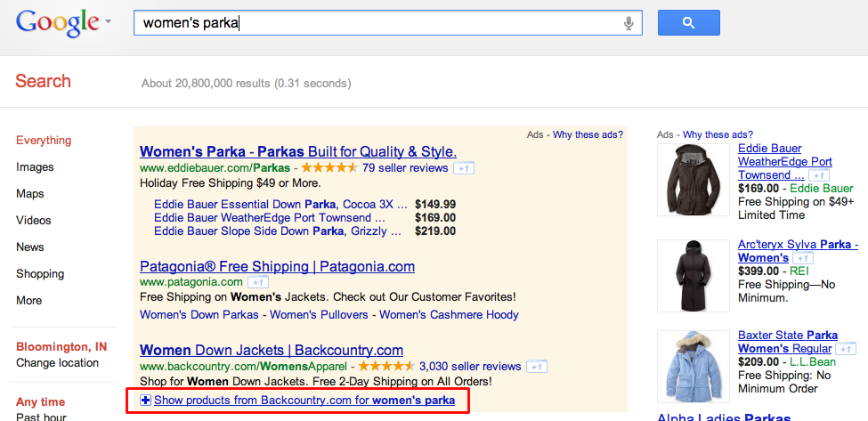868x421 pixels.
Task: Select Everything in the left sidebar
Action: pos(44,140)
